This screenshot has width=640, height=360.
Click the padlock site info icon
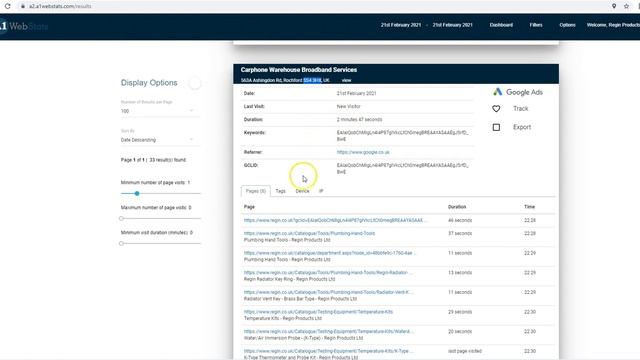[23, 6]
